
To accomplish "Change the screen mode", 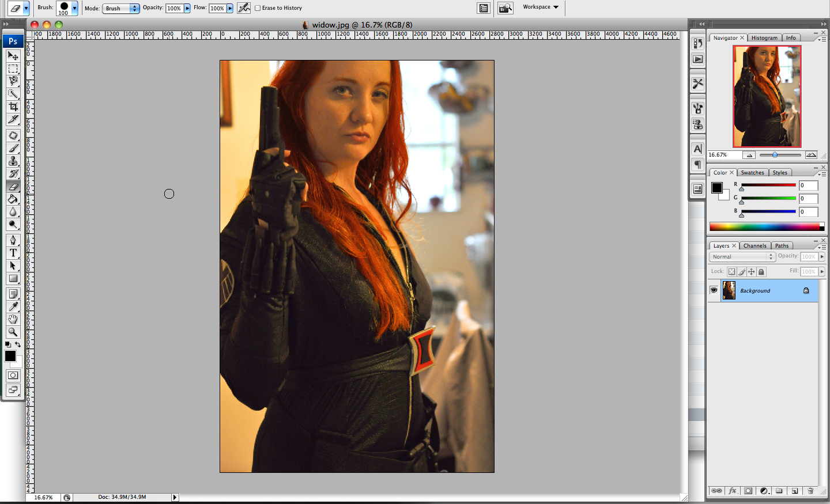I will pyautogui.click(x=13, y=390).
